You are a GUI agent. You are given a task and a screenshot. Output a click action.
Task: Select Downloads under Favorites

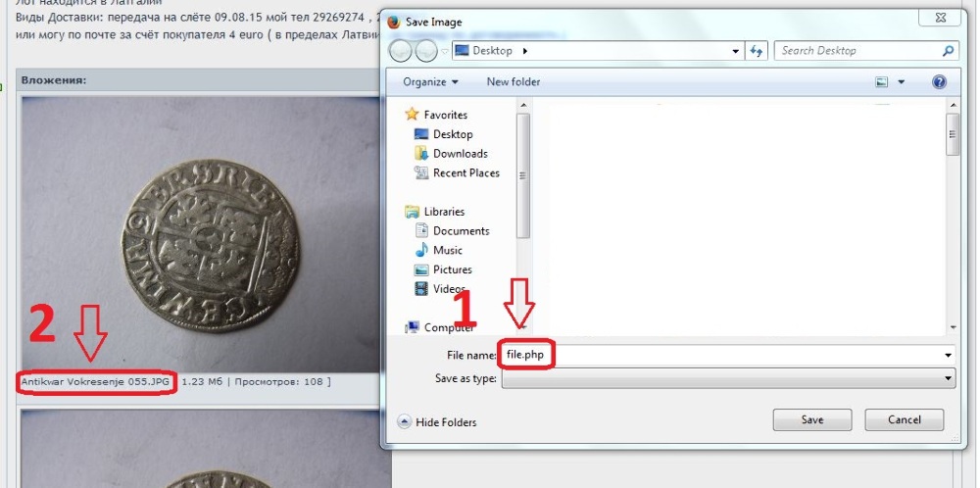[x=460, y=154]
